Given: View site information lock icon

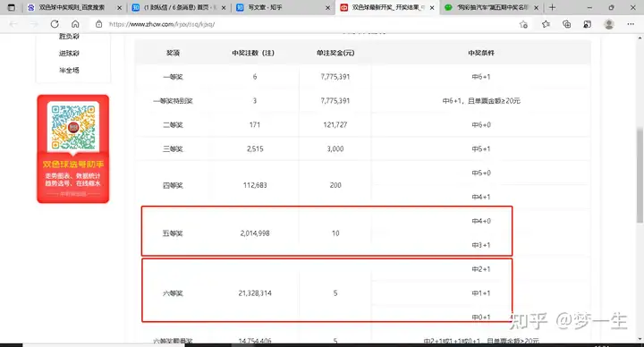Looking at the screenshot, I should (x=98, y=24).
